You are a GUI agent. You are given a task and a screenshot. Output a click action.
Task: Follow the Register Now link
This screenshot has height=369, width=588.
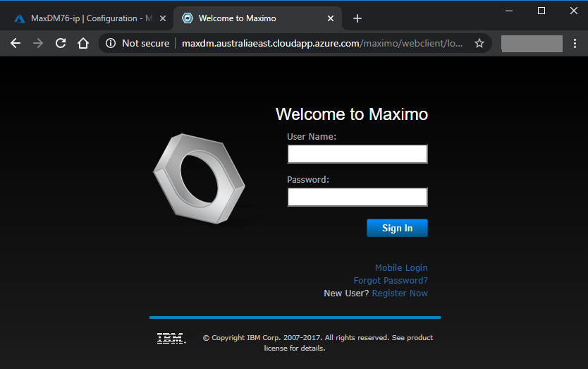tap(400, 294)
